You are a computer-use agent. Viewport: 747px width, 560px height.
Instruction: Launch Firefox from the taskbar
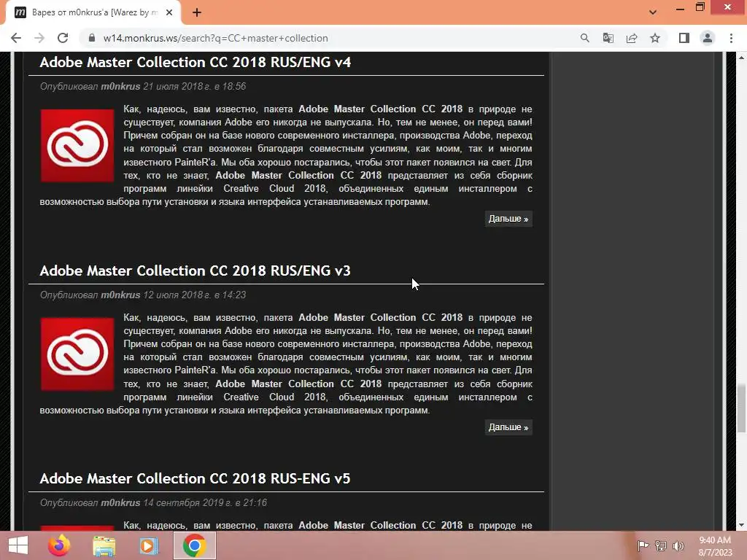[x=59, y=545]
